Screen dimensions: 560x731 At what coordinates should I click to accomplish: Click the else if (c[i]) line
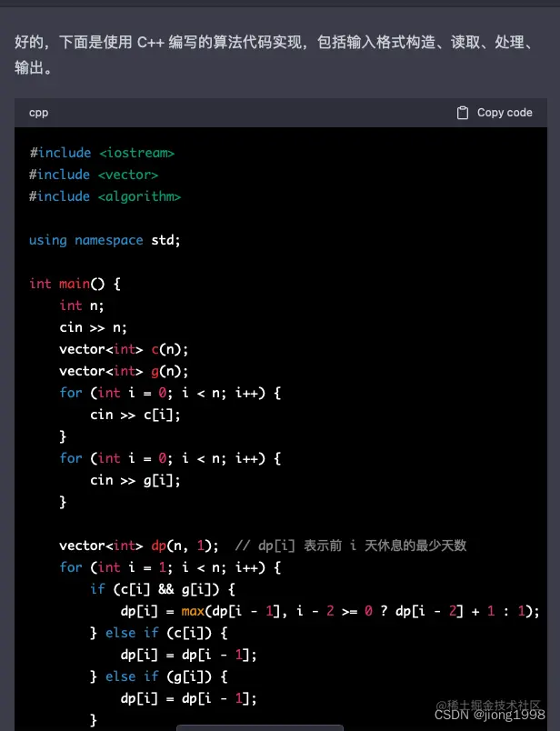158,633
